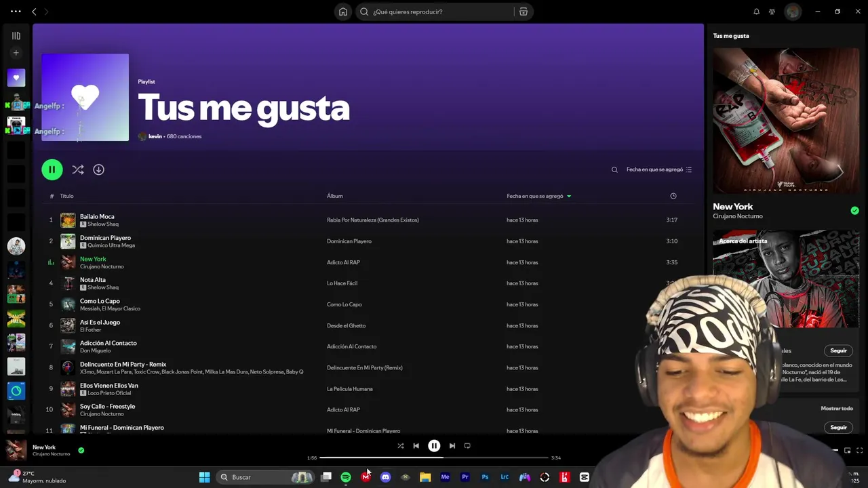This screenshot has width=868, height=488.
Task: Open New York title in now-playing panel
Action: tap(733, 207)
